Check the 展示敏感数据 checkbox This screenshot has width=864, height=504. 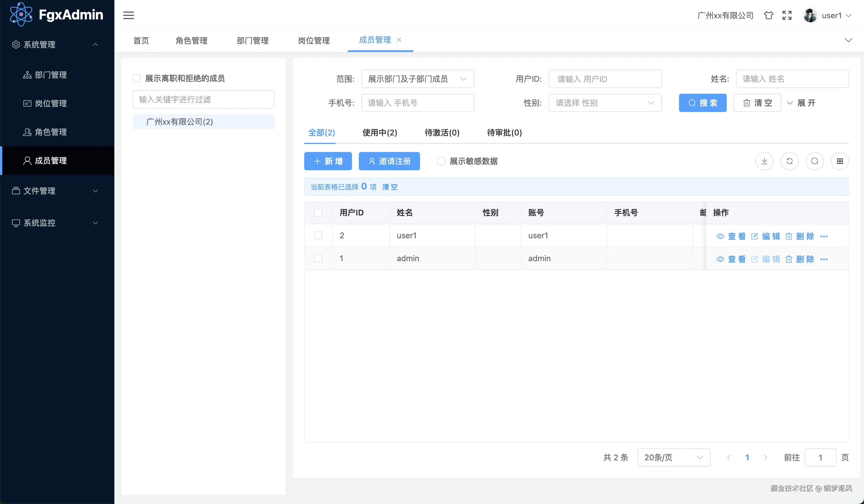click(441, 161)
